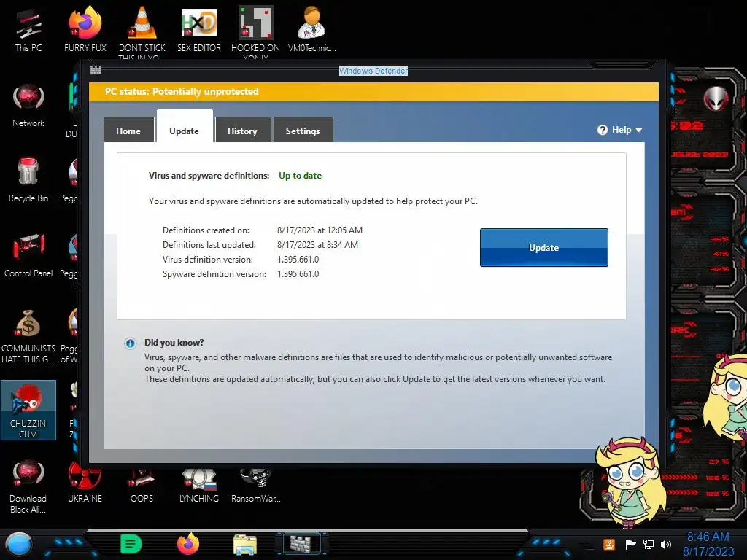The image size is (747, 560).
Task: Click the volume speaker tray icon
Action: click(666, 544)
